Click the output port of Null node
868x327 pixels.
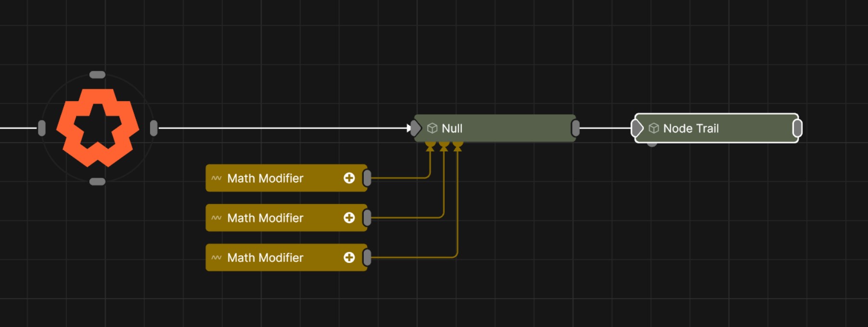tap(575, 128)
